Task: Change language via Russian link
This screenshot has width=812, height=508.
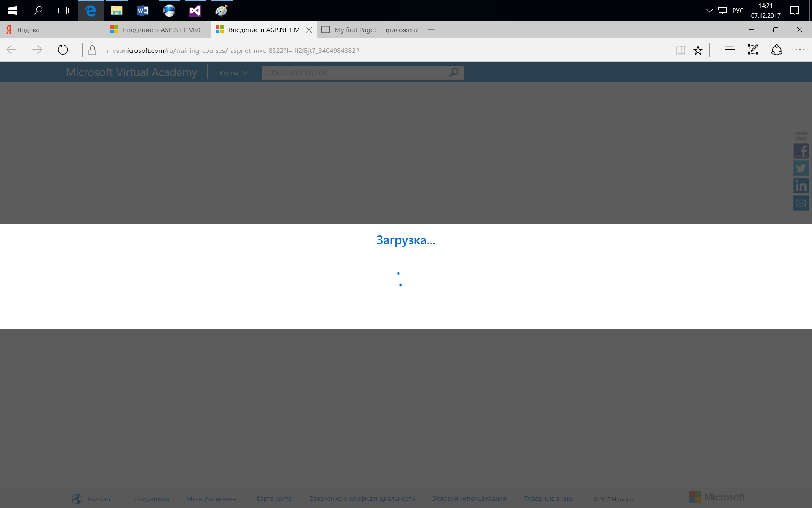Action: pos(99,499)
